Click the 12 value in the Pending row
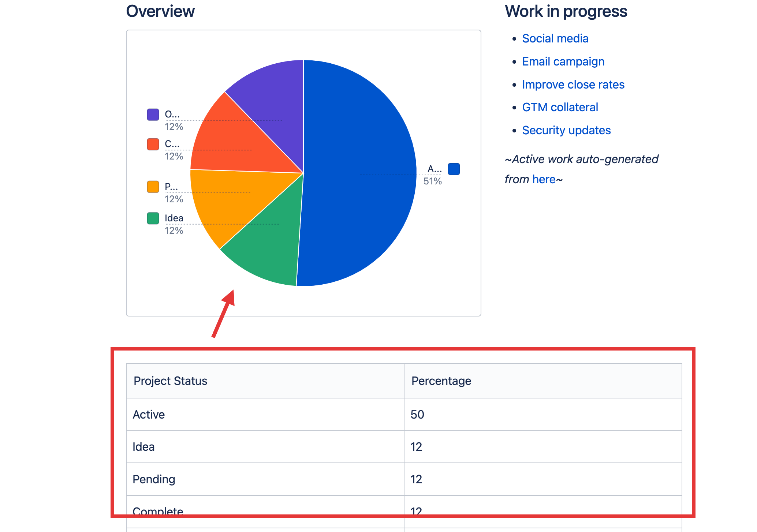Image resolution: width=757 pixels, height=532 pixels. (416, 479)
